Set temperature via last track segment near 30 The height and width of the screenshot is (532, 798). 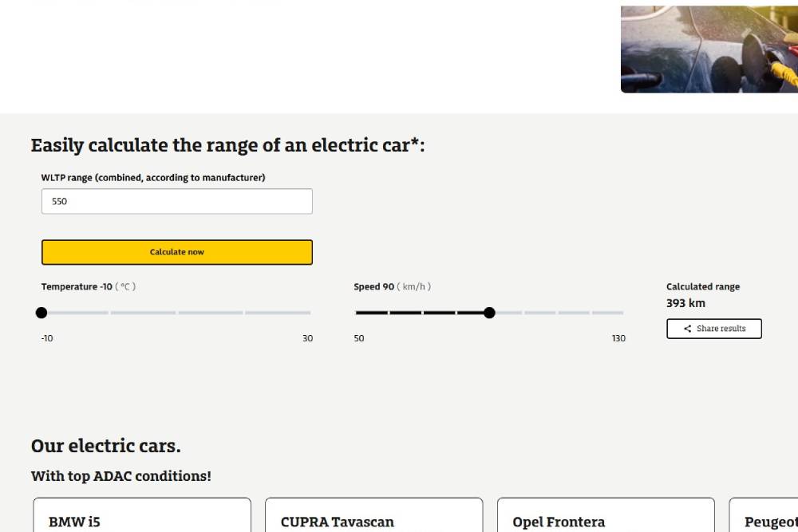(278, 313)
